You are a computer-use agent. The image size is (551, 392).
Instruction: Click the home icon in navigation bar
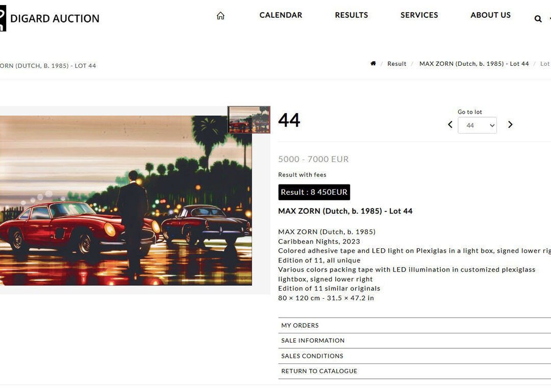coord(220,15)
